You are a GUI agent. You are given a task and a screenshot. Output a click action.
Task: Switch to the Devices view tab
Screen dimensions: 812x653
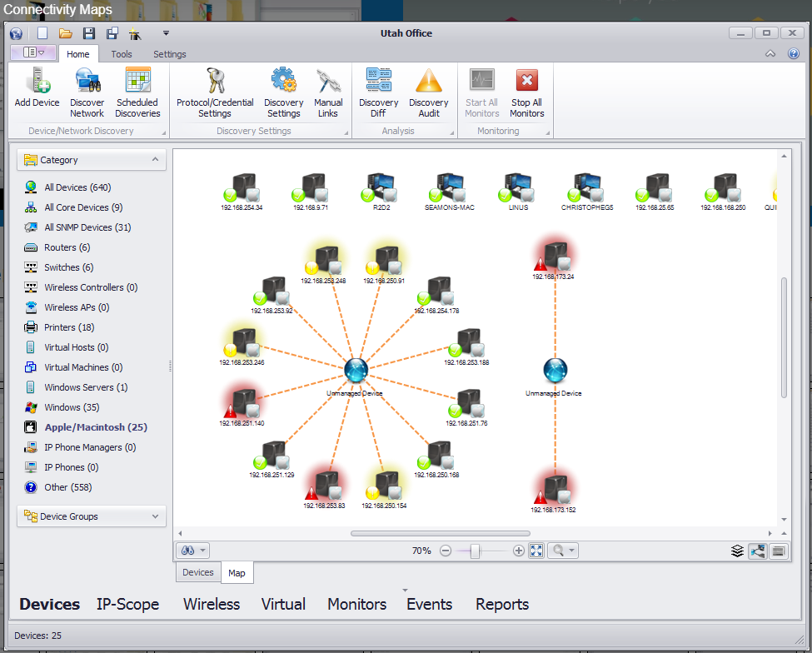tap(198, 572)
